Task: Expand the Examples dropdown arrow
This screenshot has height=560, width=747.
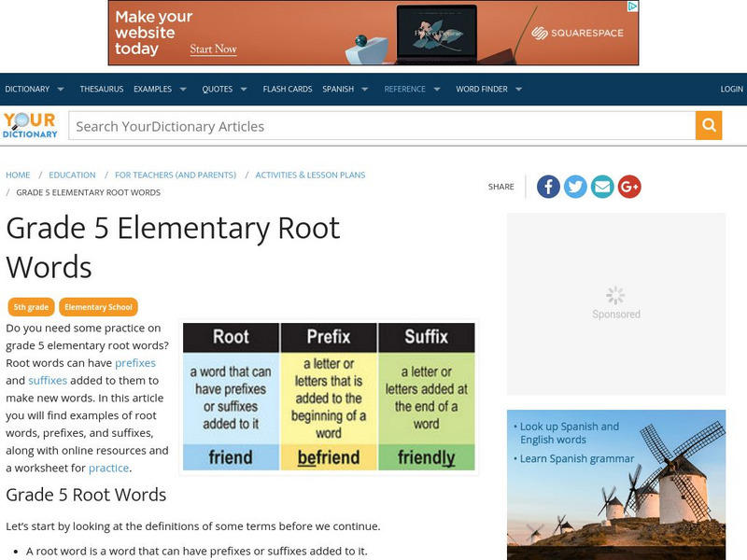Action: click(x=183, y=89)
